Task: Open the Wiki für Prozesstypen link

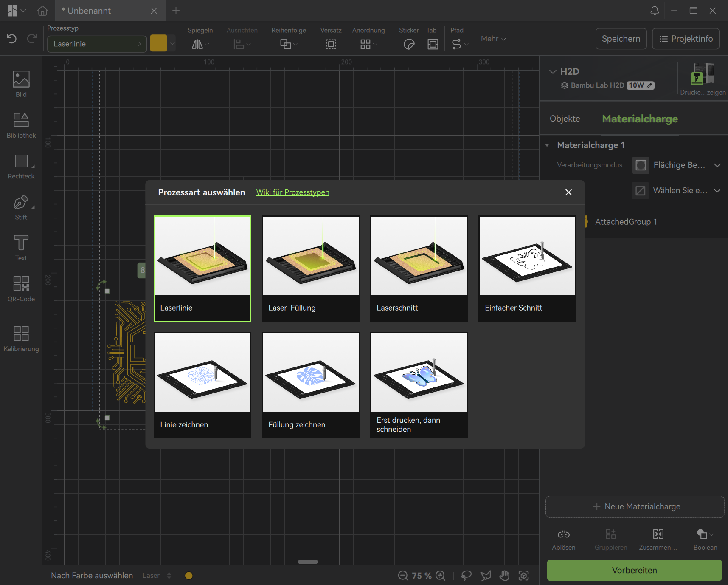Action: 292,192
